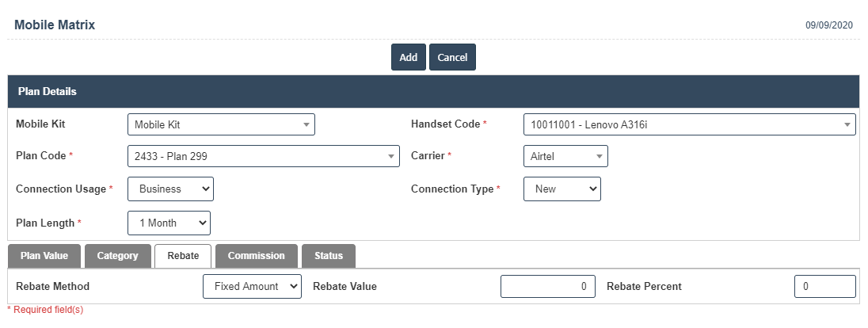Open the Plan Code dropdown
Screen dimensions: 868x328
tap(263, 156)
